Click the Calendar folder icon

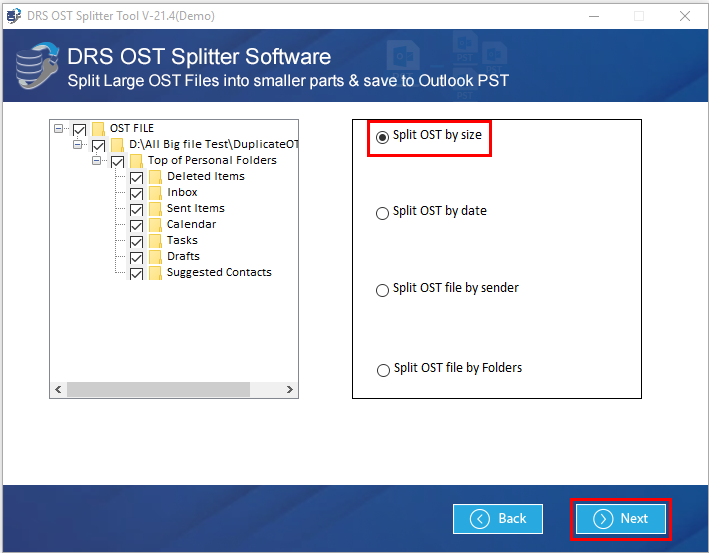click(155, 225)
